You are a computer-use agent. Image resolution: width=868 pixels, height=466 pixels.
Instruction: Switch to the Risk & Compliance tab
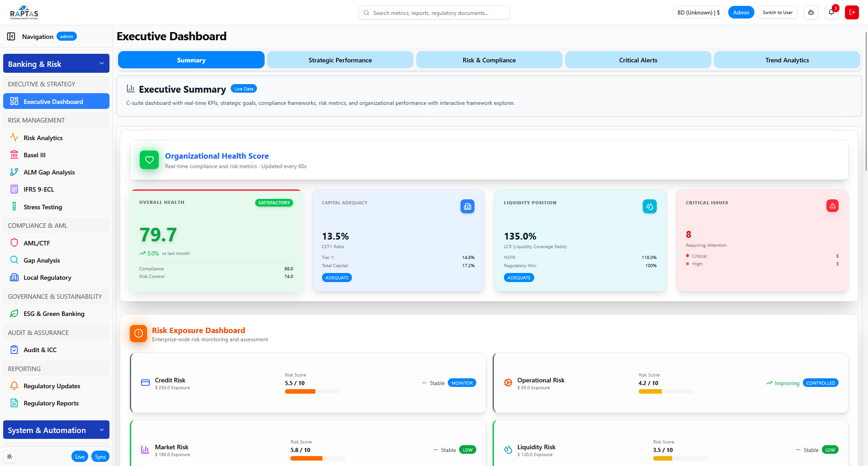tap(489, 60)
